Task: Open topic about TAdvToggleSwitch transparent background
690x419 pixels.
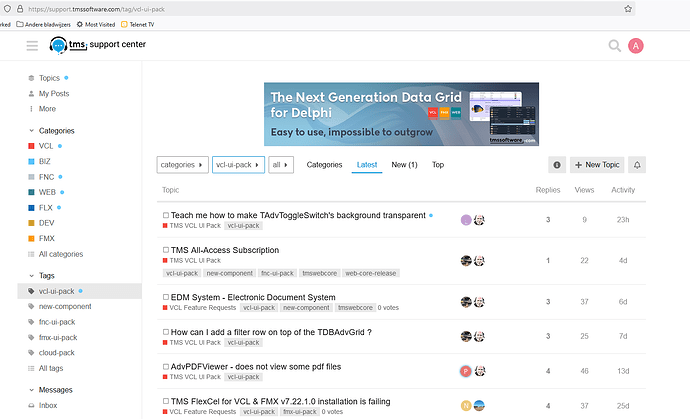Action: click(298, 215)
